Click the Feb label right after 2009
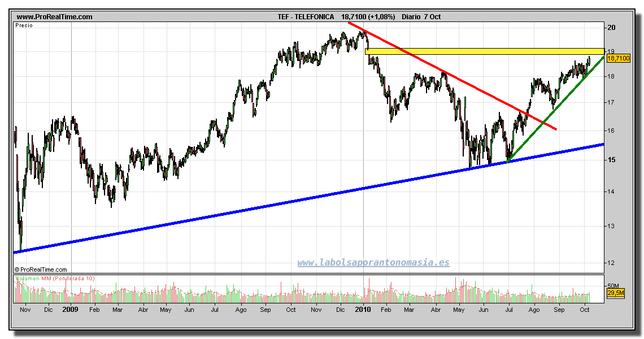This screenshot has height=339, width=644. tap(94, 310)
